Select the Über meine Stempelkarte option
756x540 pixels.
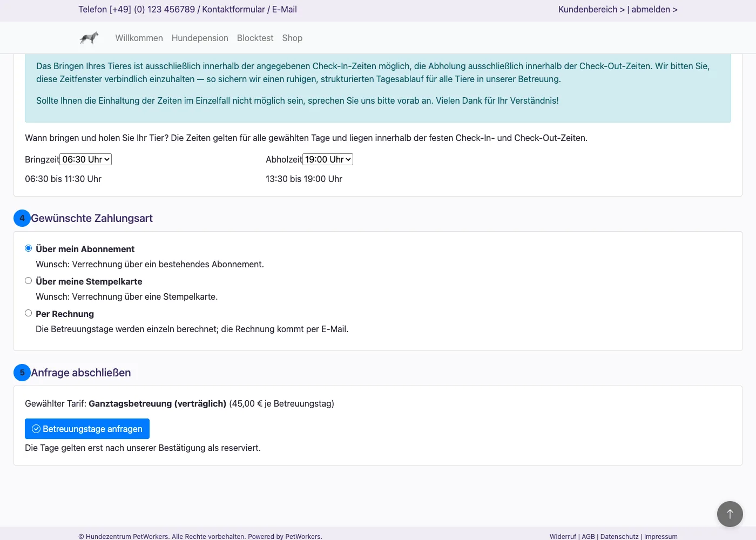tap(29, 281)
